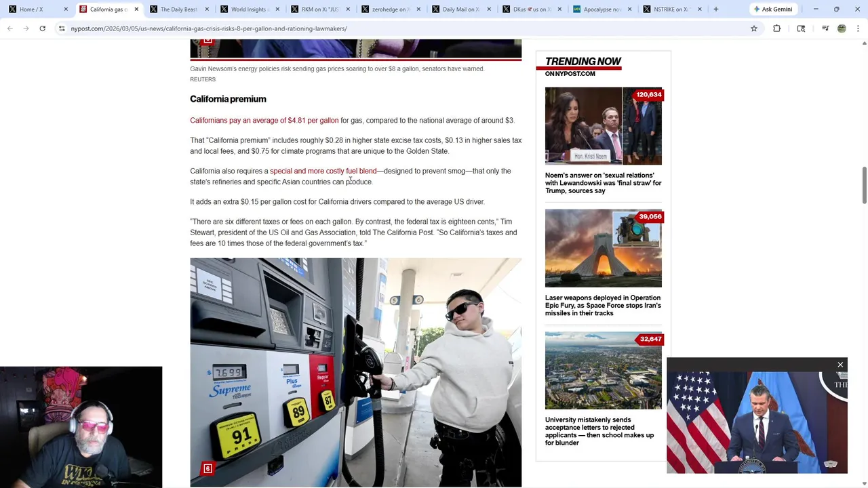Open link 'Californians pay an average of $4.81 per gallon'
This screenshot has height=488, width=868.
coord(264,121)
